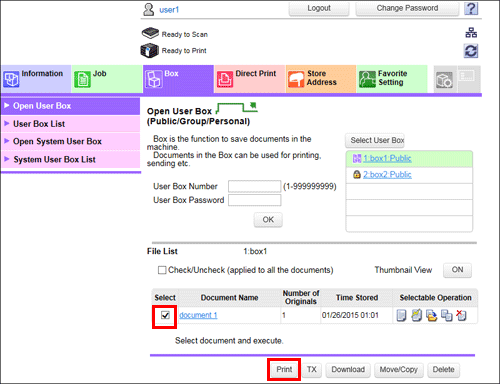Open the network sitemap icon
This screenshot has width=500, height=384.
click(471, 33)
